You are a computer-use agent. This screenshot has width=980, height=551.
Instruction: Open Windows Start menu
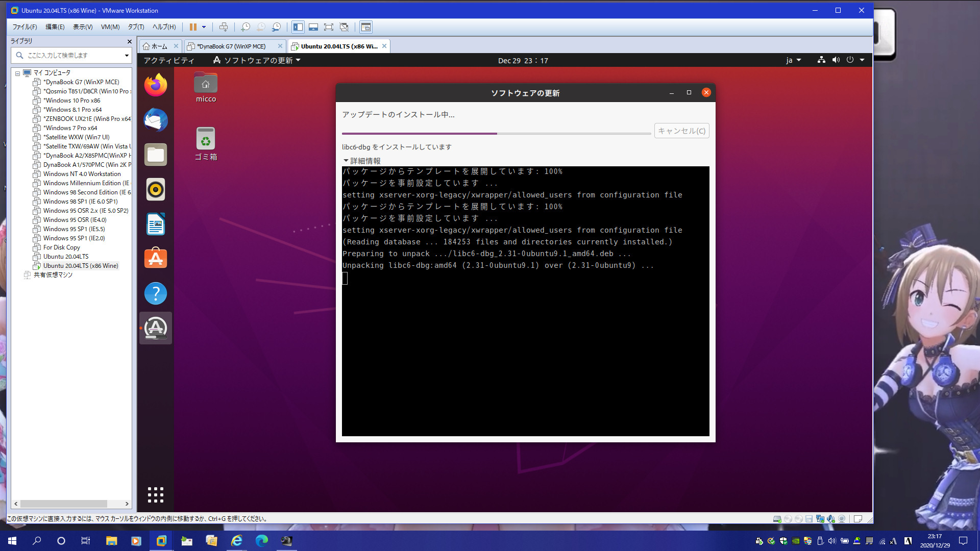(12, 541)
